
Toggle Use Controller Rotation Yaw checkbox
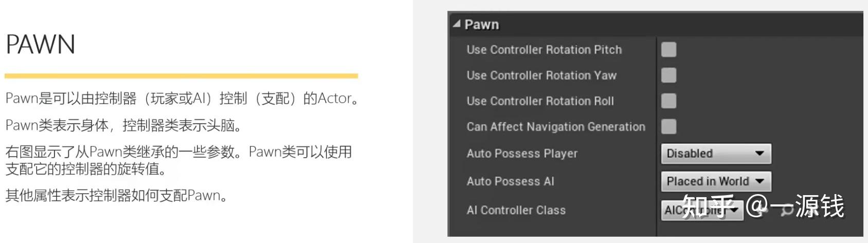click(x=668, y=75)
